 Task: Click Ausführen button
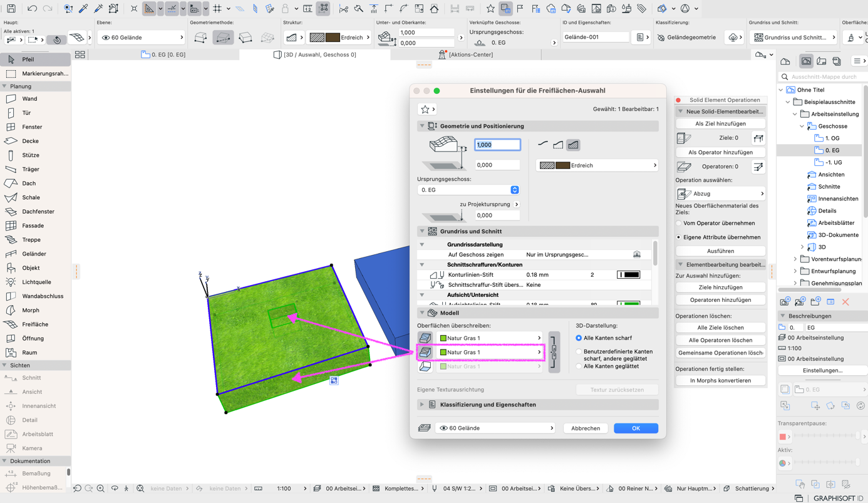tap(721, 251)
